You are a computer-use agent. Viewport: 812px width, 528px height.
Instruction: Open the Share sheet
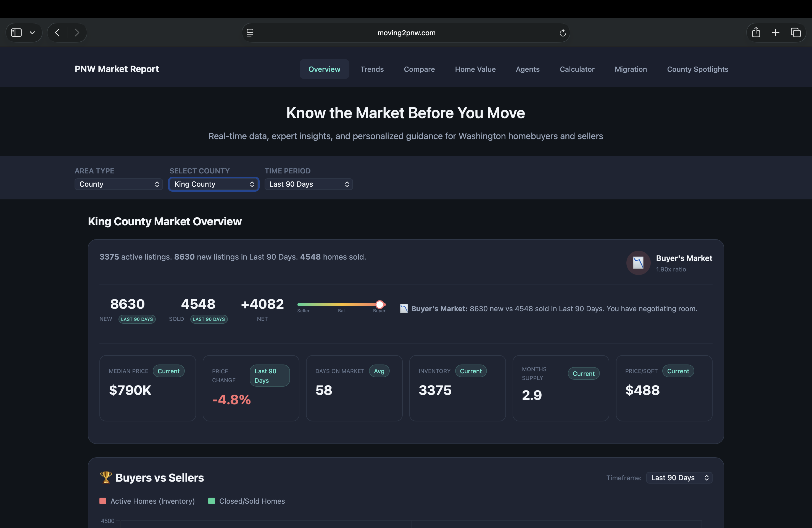coord(756,32)
